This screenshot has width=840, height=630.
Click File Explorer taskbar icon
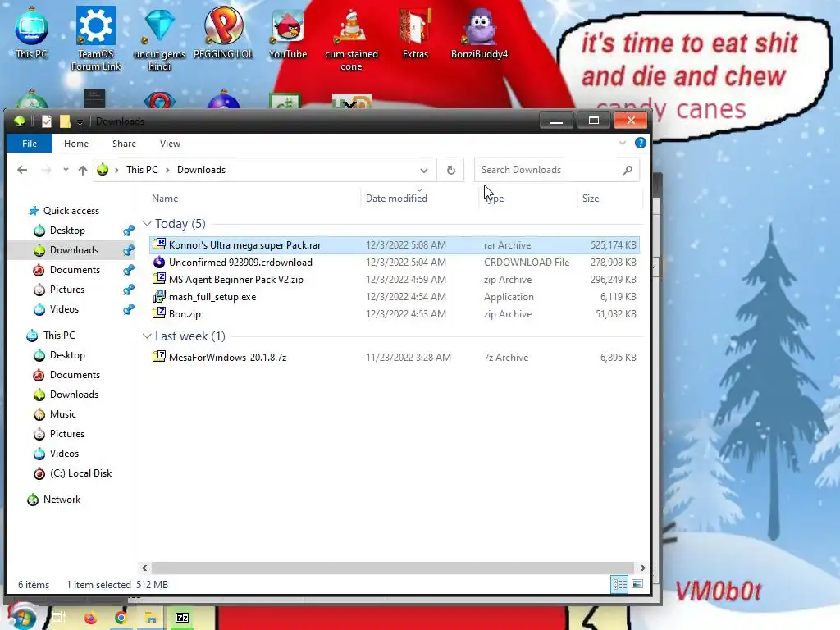tap(151, 619)
